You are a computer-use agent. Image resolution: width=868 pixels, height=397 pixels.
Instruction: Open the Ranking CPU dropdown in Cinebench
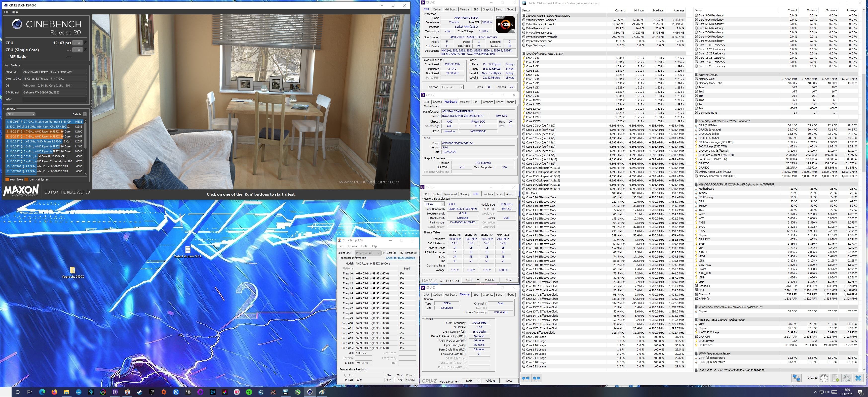(21, 114)
